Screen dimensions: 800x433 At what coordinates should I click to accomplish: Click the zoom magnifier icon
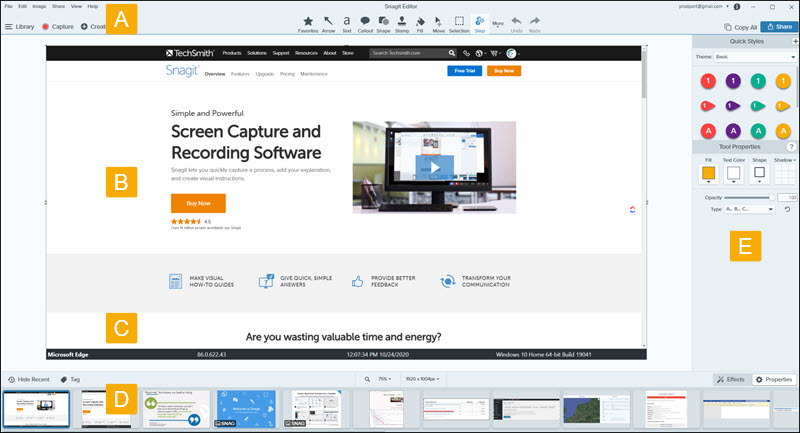(367, 379)
